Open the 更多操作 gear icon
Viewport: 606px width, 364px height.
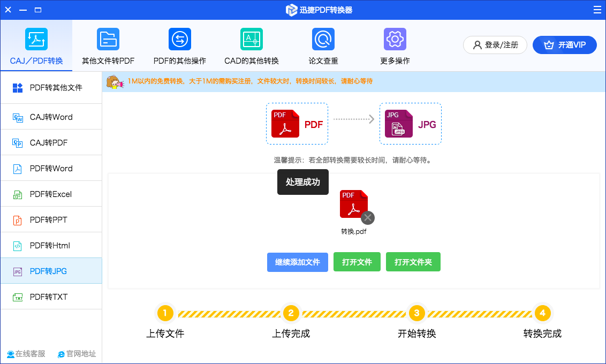(395, 39)
